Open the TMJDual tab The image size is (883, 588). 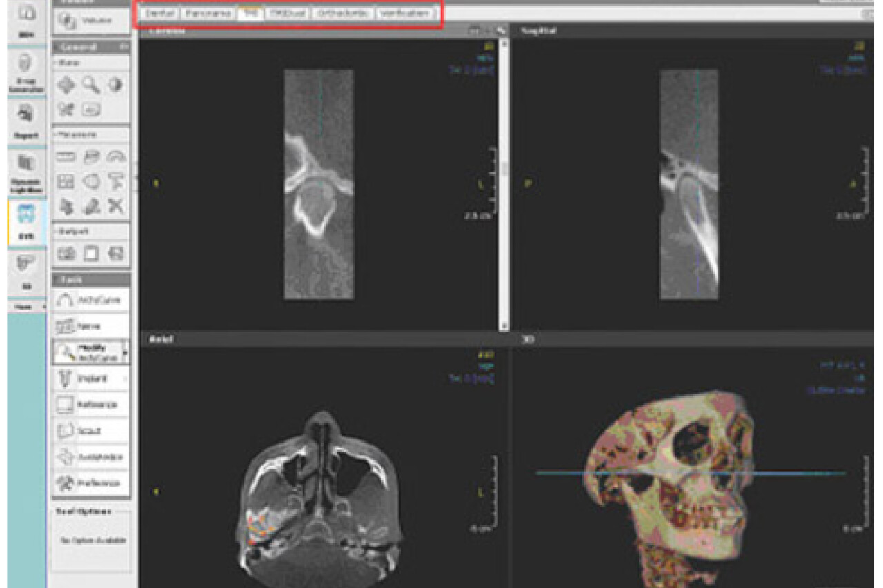(288, 13)
